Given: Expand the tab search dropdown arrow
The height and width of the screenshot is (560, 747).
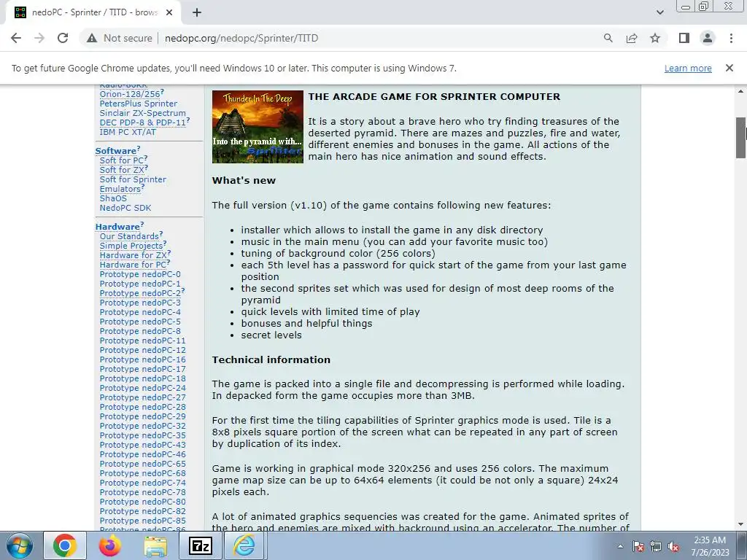Looking at the screenshot, I should click(x=659, y=12).
